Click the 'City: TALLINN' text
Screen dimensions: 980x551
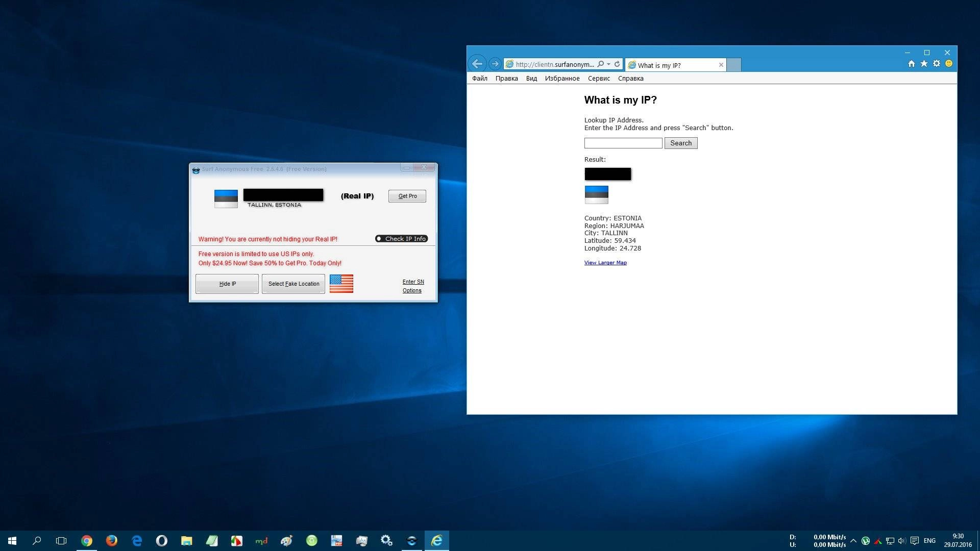[x=606, y=233]
